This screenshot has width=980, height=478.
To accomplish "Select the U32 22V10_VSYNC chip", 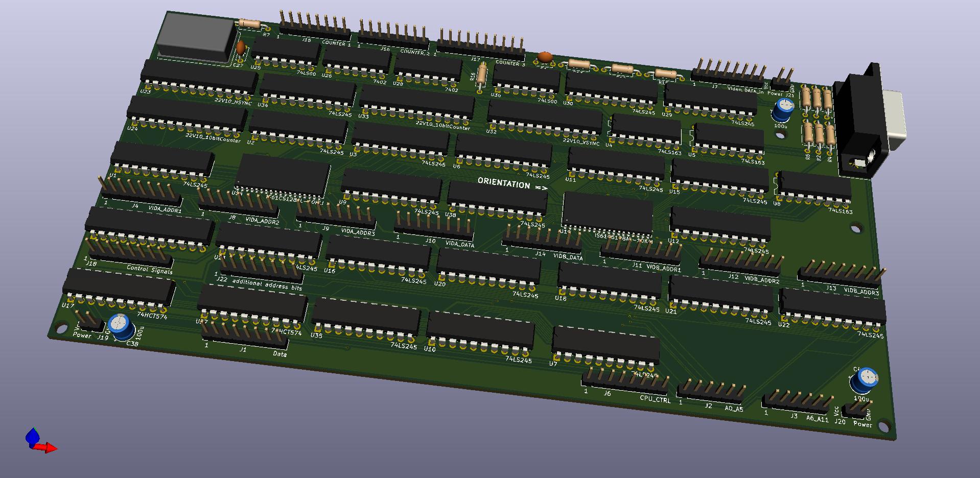I will pyautogui.click(x=544, y=119).
